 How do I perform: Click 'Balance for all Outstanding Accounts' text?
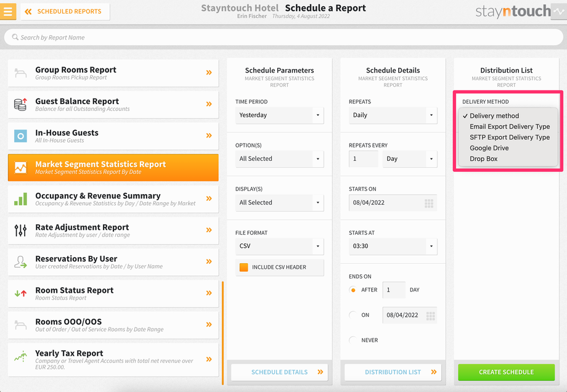83,109
